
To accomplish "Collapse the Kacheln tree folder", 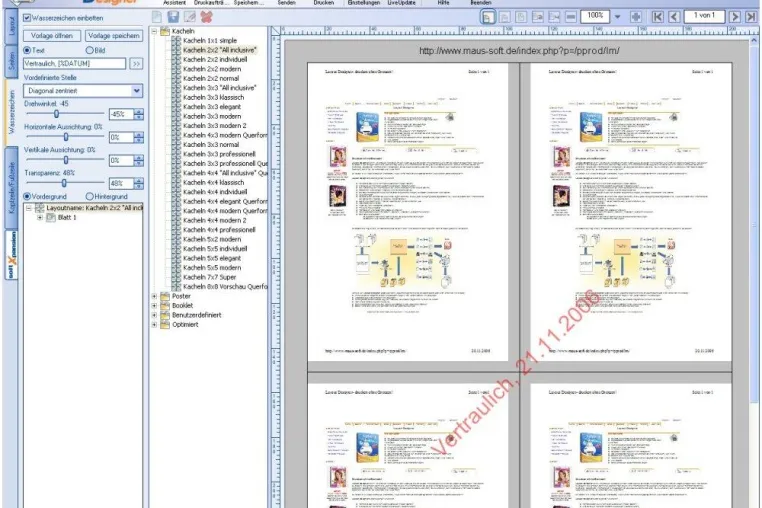I will (154, 31).
